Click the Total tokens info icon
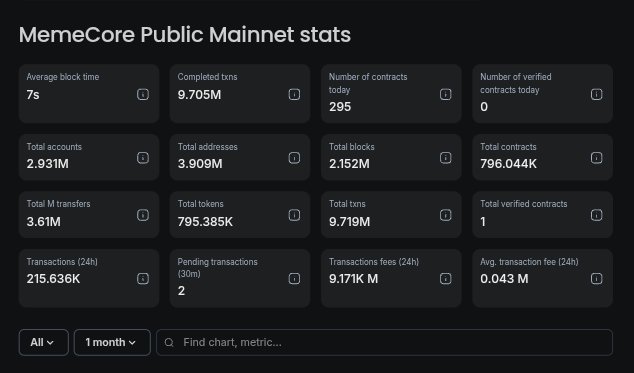 click(x=294, y=215)
